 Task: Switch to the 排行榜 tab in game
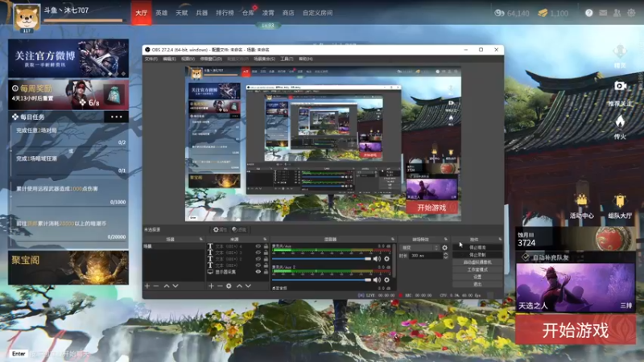click(225, 13)
